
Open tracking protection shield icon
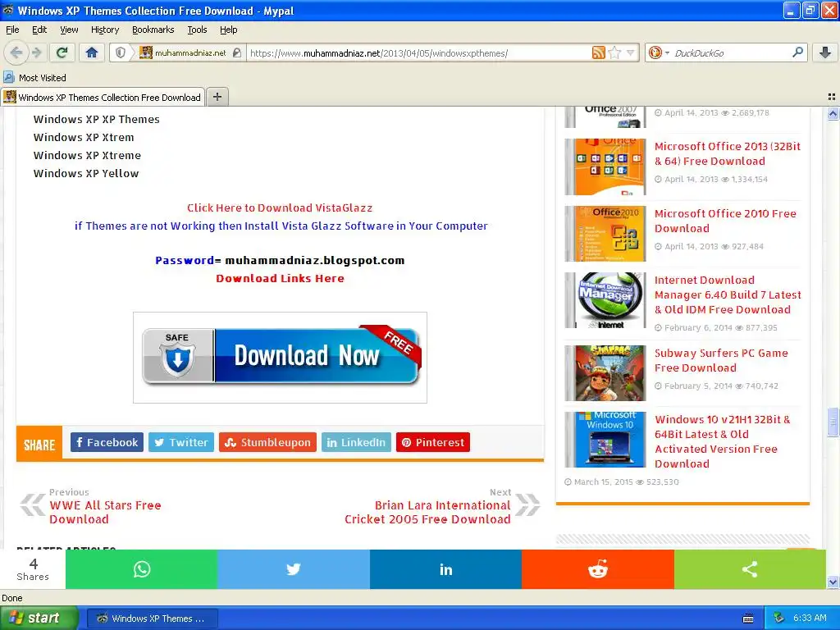[x=121, y=52]
